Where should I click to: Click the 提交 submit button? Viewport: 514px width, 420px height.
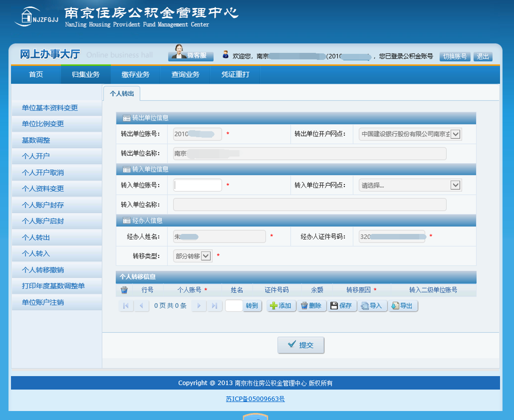pyautogui.click(x=300, y=345)
